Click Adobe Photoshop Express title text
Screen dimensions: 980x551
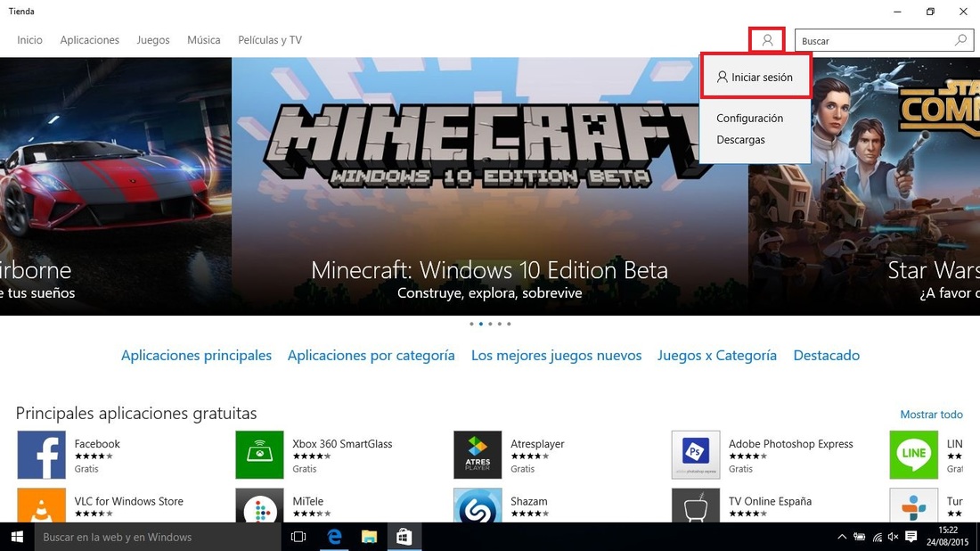coord(790,444)
